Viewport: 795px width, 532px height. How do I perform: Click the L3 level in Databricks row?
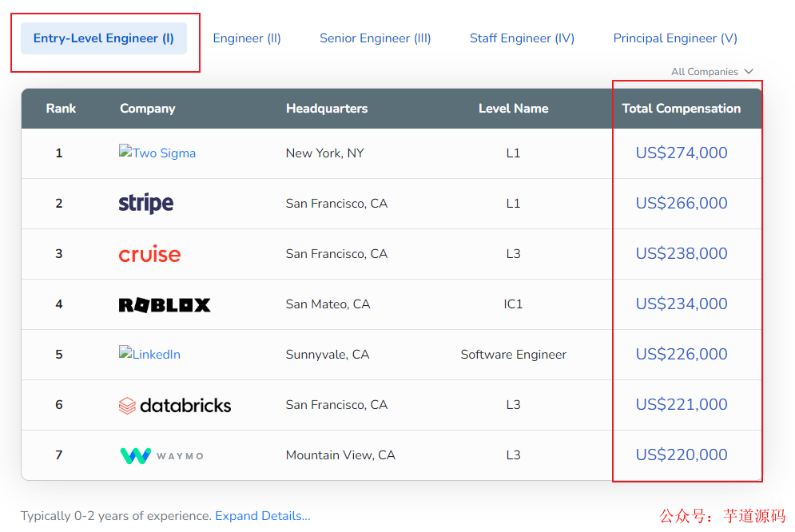pos(513,404)
